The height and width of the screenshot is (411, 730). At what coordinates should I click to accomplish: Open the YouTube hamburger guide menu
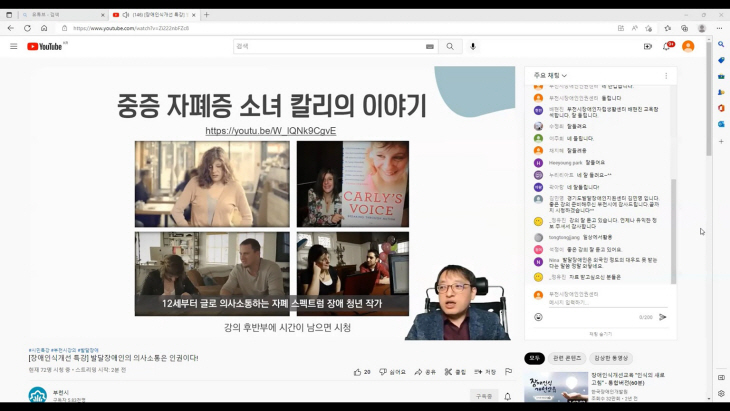coord(14,46)
